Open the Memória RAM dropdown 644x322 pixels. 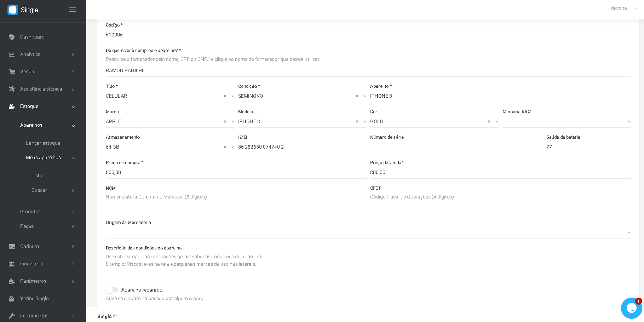pyautogui.click(x=567, y=122)
